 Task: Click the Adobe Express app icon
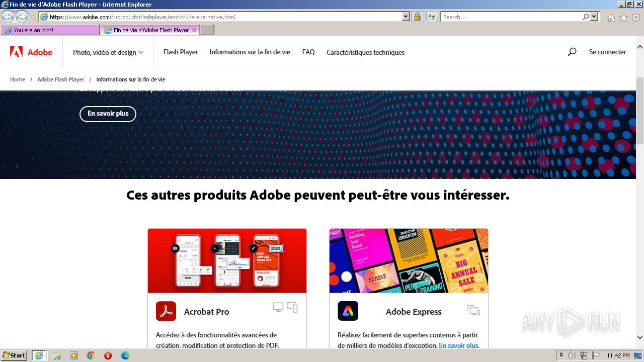click(x=348, y=311)
